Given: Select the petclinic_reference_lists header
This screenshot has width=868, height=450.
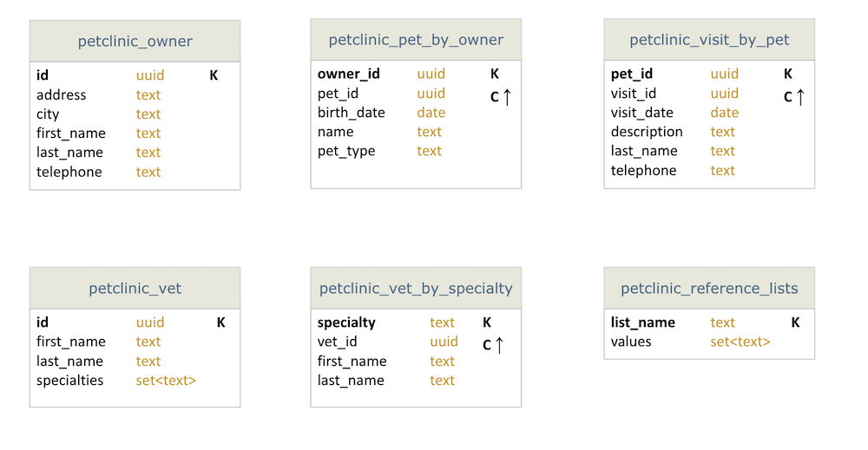Looking at the screenshot, I should point(709,289).
